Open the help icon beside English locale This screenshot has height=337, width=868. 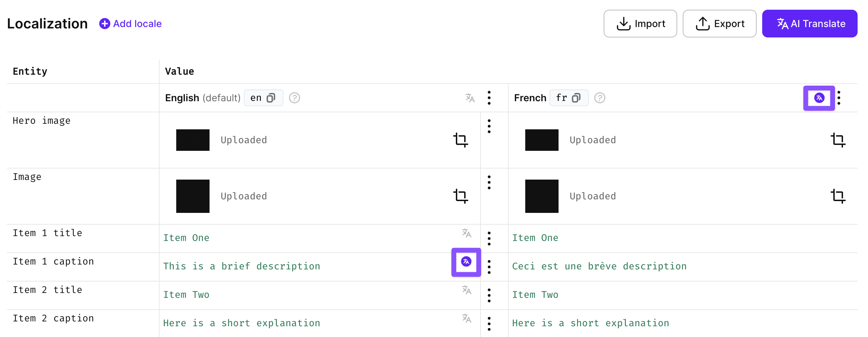coord(295,98)
